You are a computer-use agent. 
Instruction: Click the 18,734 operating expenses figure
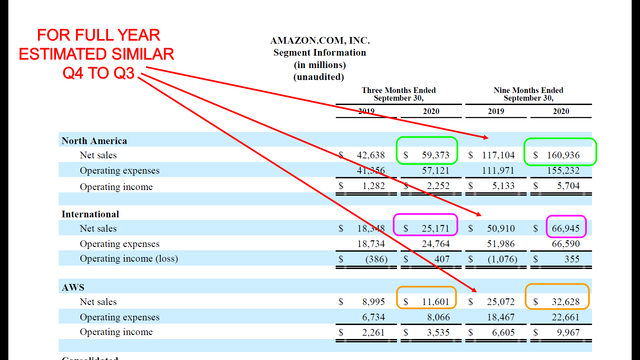click(x=371, y=244)
